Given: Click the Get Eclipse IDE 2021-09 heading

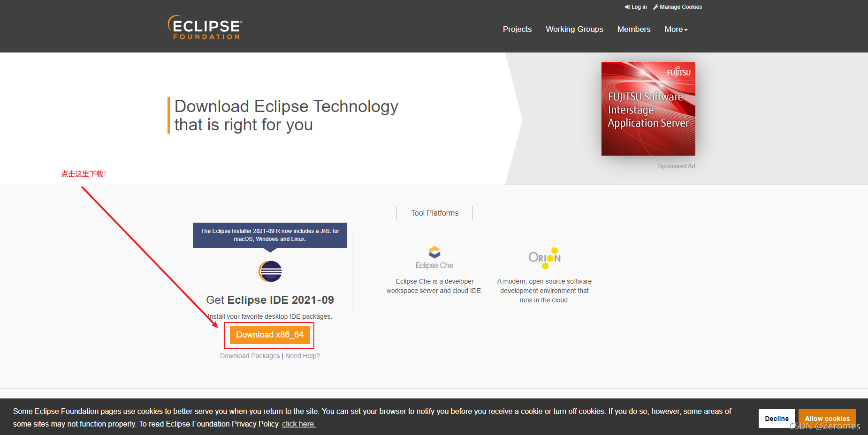Looking at the screenshot, I should [x=270, y=300].
